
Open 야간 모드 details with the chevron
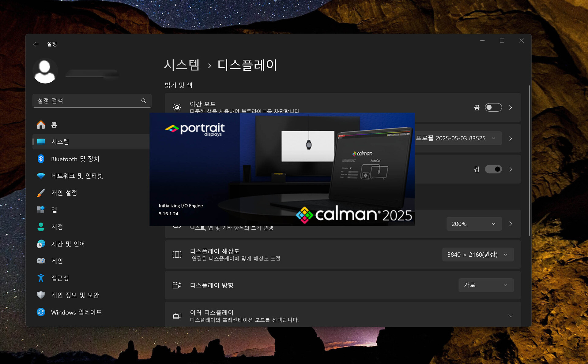point(511,107)
